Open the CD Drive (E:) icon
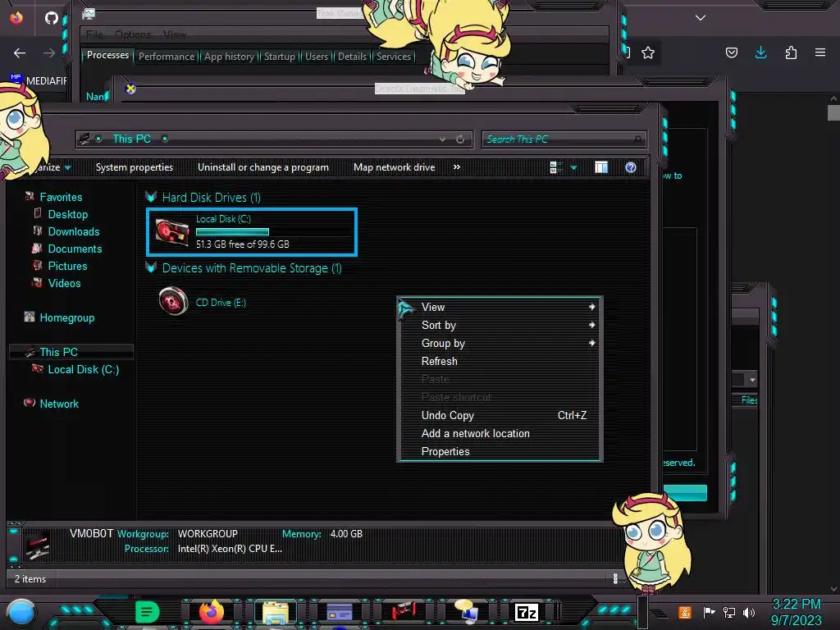The image size is (840, 630). pos(174,302)
